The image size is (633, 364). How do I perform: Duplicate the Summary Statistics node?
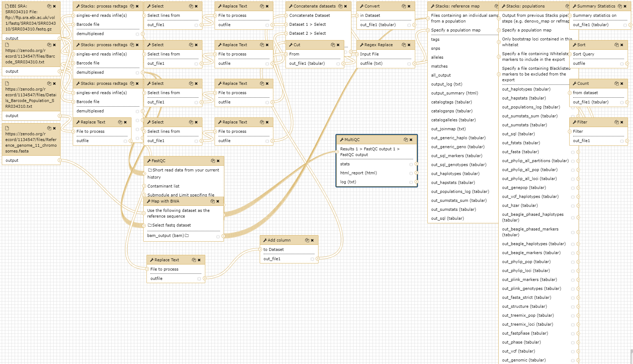(620, 6)
